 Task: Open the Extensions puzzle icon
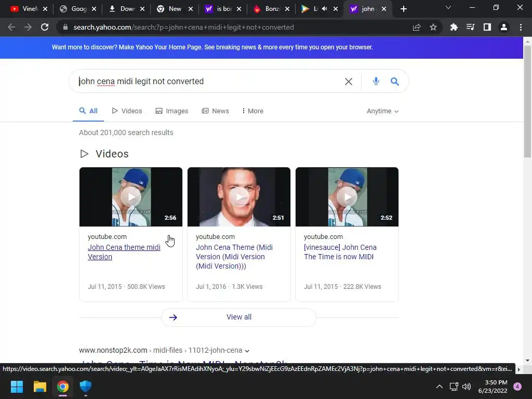coord(454,27)
